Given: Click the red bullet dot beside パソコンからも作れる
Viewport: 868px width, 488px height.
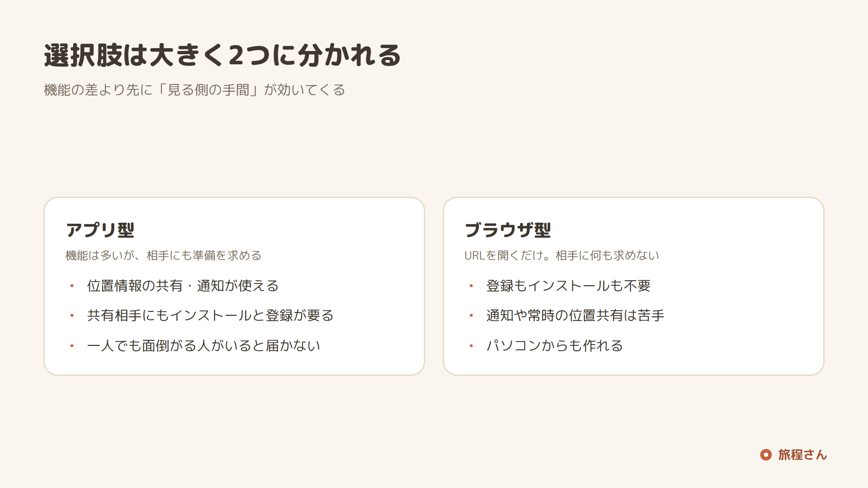Looking at the screenshot, I should (471, 346).
